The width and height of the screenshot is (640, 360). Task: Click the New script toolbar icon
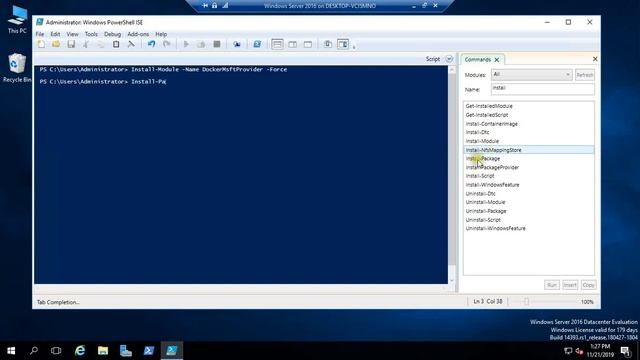(41, 44)
